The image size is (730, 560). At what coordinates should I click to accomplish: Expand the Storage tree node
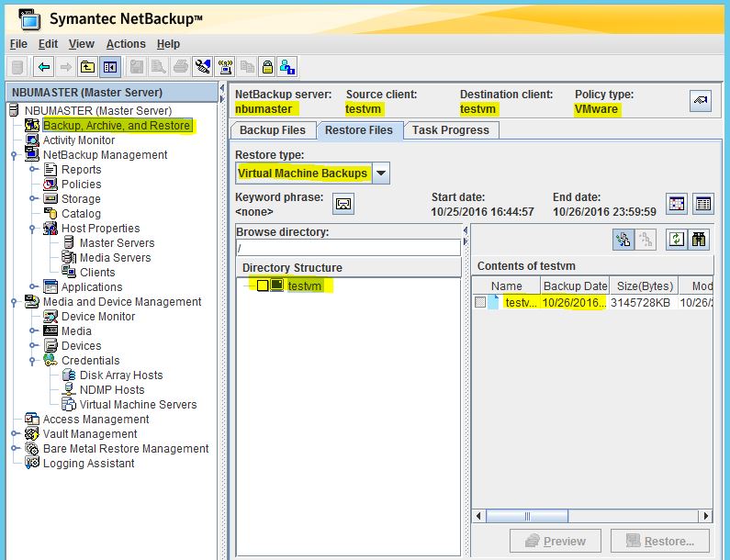32,199
